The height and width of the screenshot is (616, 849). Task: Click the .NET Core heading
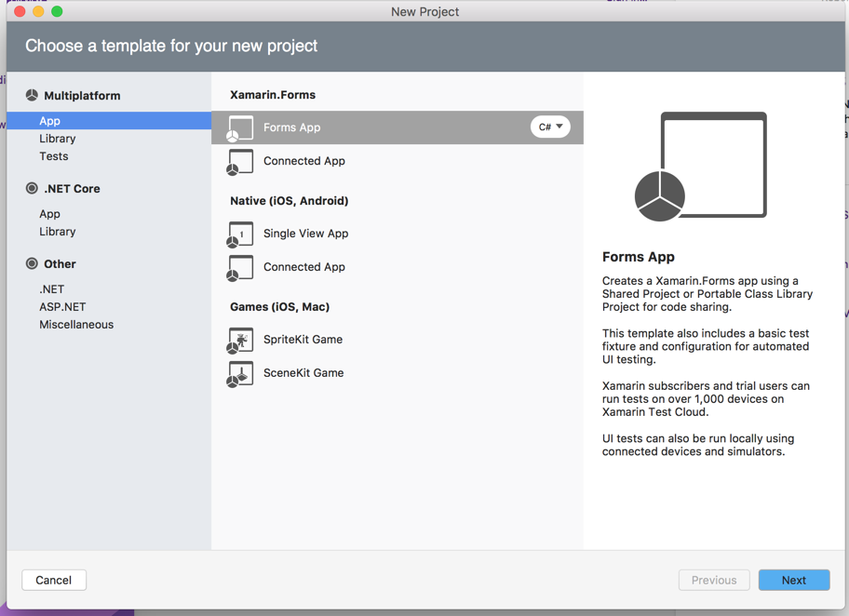[x=72, y=189]
